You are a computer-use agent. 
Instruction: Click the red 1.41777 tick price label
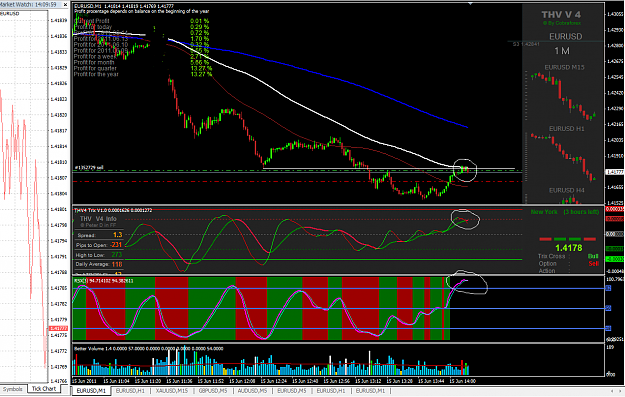pyautogui.click(x=59, y=328)
